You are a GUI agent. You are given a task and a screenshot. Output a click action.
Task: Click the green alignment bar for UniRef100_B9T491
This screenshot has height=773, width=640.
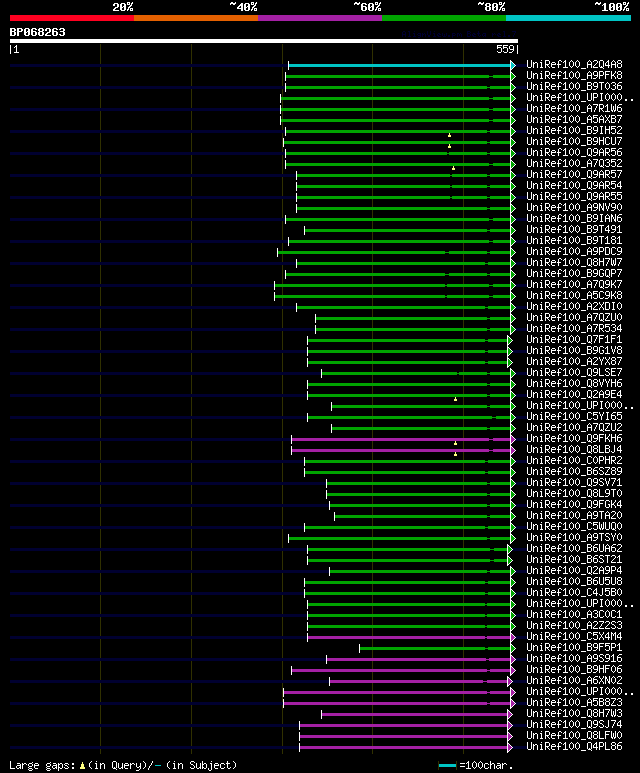(x=408, y=230)
